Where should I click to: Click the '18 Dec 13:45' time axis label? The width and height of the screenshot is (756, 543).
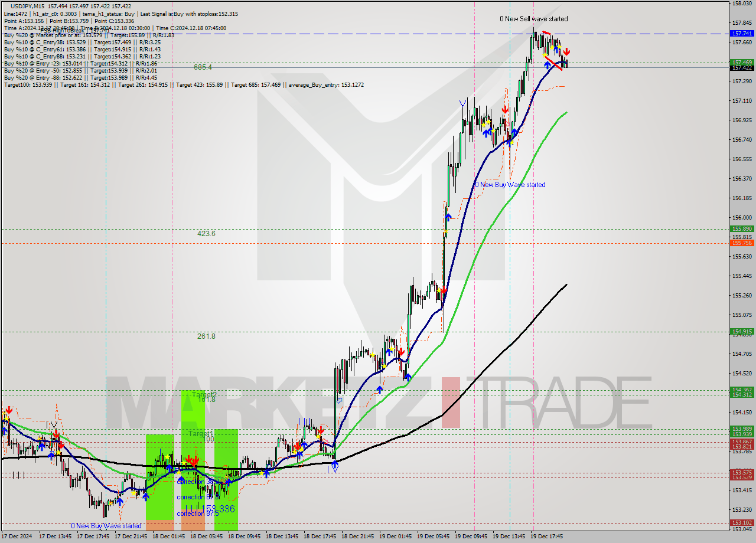[282, 537]
